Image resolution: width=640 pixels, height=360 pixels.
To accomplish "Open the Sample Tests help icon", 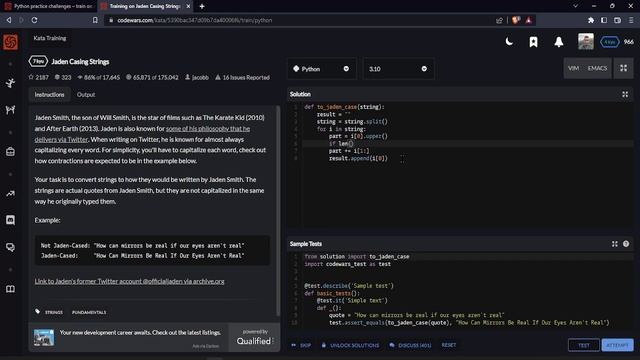I will point(626,244).
